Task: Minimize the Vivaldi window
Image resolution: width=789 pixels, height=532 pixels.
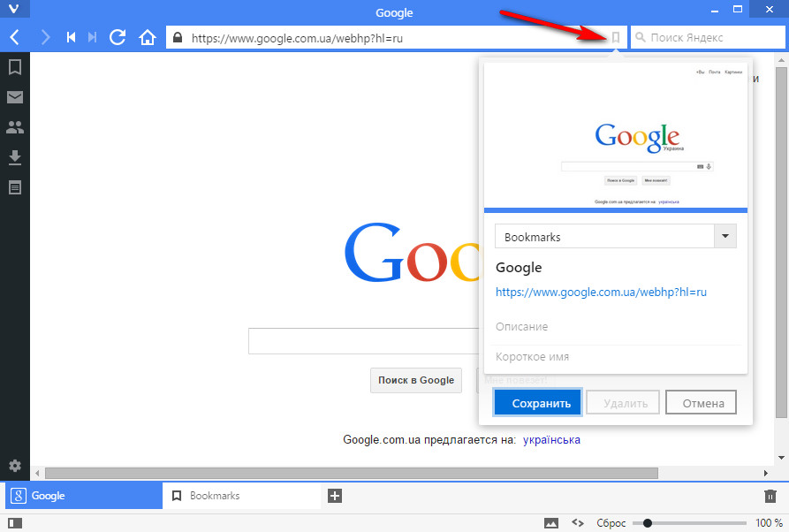Action: click(x=715, y=10)
